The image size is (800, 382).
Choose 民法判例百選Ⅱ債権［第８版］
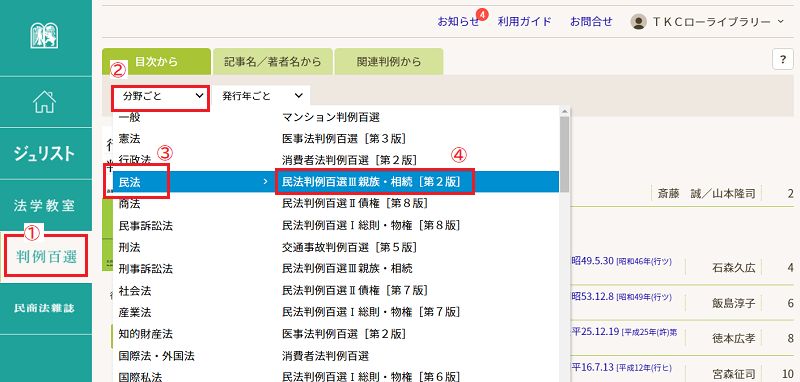pos(355,203)
